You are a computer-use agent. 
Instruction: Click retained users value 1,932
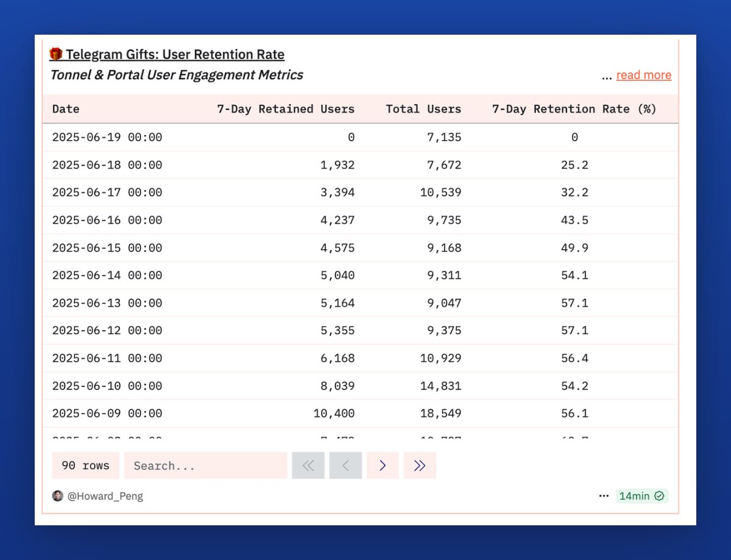pos(337,165)
